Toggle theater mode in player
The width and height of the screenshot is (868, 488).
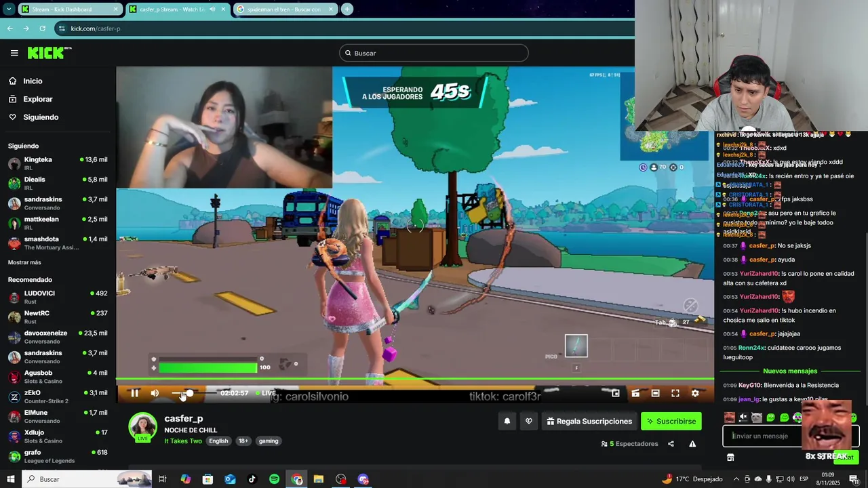click(x=655, y=393)
